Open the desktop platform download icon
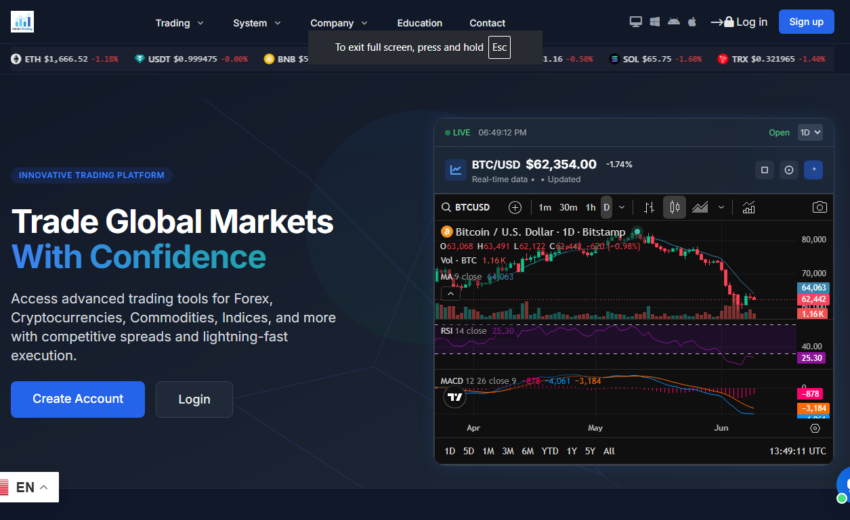Viewport: 850px width, 520px height. click(x=635, y=22)
